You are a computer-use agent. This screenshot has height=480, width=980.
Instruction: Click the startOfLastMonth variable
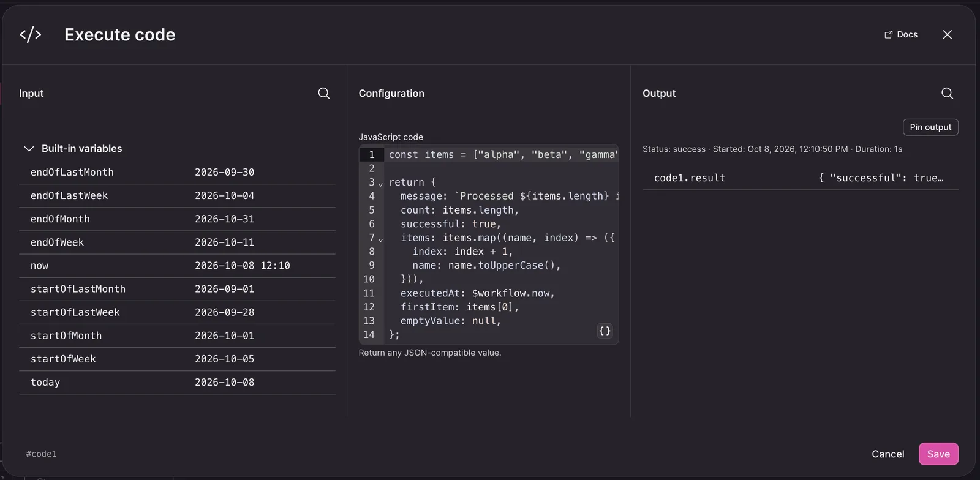[x=177, y=289]
